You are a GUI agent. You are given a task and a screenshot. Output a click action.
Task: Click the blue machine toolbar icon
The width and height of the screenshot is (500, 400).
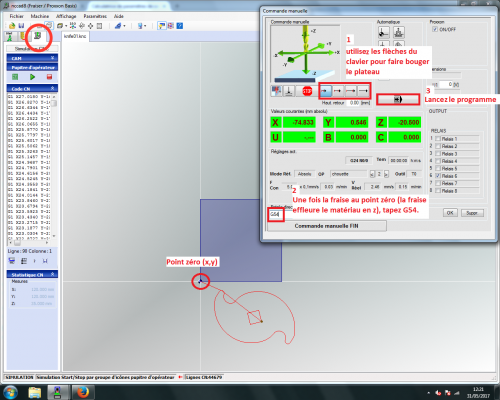(x=140, y=26)
